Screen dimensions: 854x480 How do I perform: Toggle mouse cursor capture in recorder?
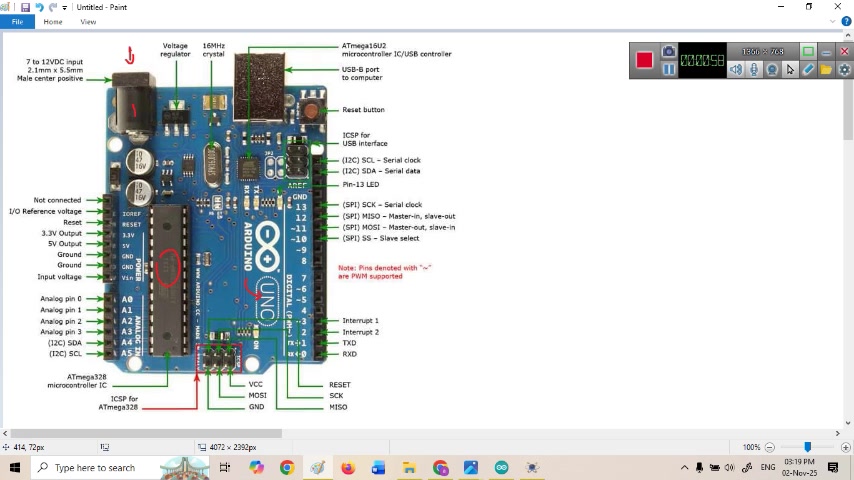pos(790,70)
